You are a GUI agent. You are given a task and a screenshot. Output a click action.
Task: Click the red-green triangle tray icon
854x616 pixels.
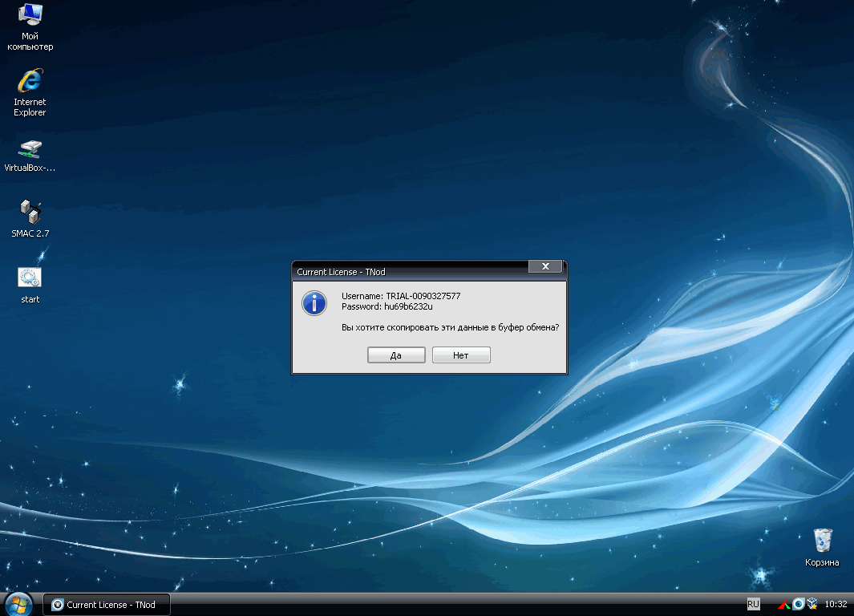784,604
